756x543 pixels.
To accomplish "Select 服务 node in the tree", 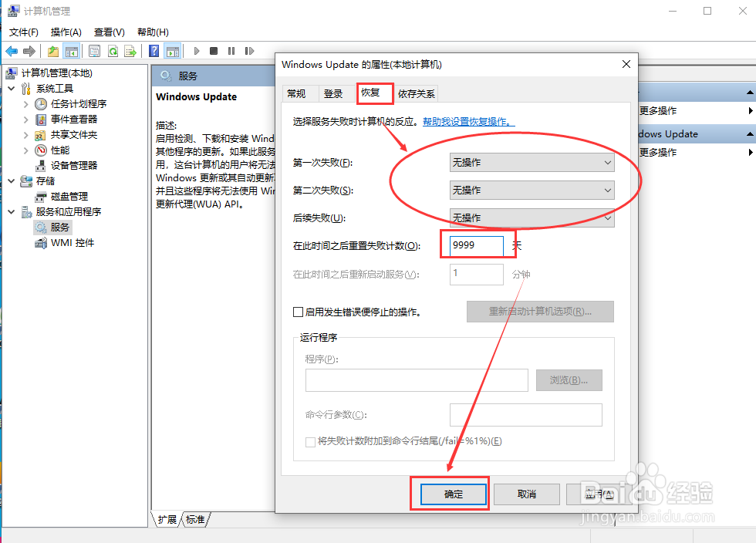I will (60, 227).
